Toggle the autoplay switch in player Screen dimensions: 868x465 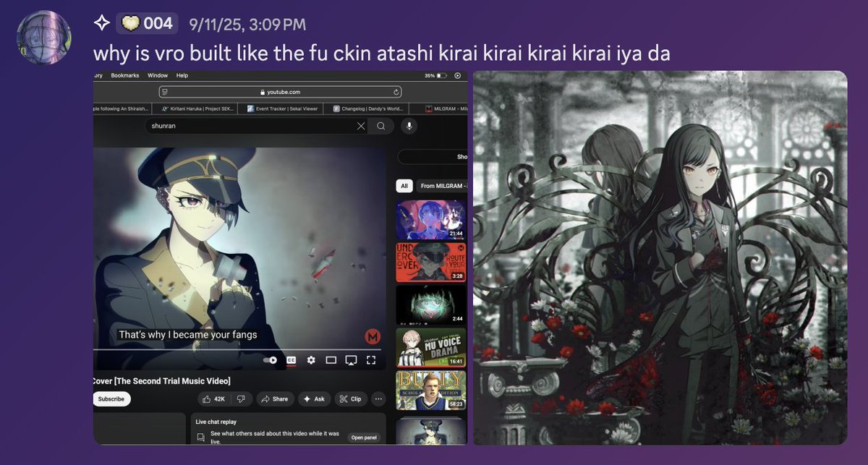coord(270,360)
